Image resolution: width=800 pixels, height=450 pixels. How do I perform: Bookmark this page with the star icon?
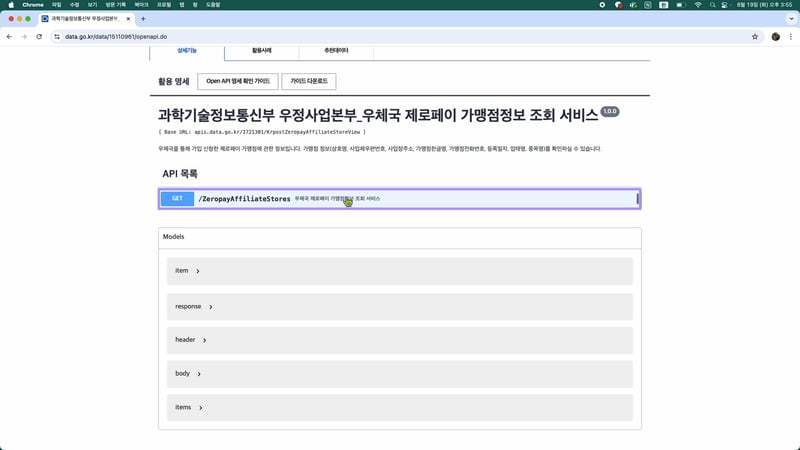tap(755, 37)
